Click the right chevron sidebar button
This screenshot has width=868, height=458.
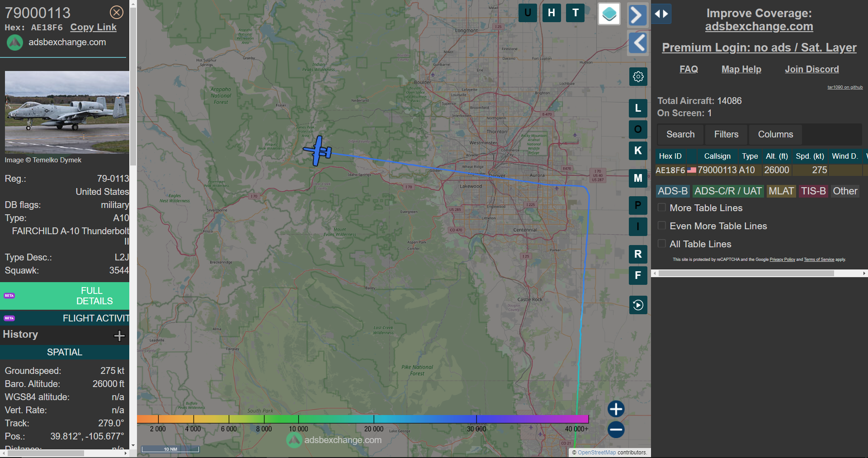click(x=637, y=15)
